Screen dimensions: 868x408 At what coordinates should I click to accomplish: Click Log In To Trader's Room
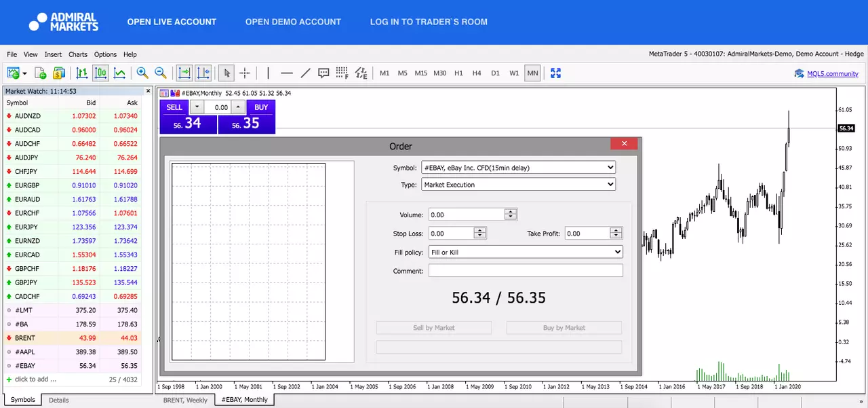coord(429,22)
